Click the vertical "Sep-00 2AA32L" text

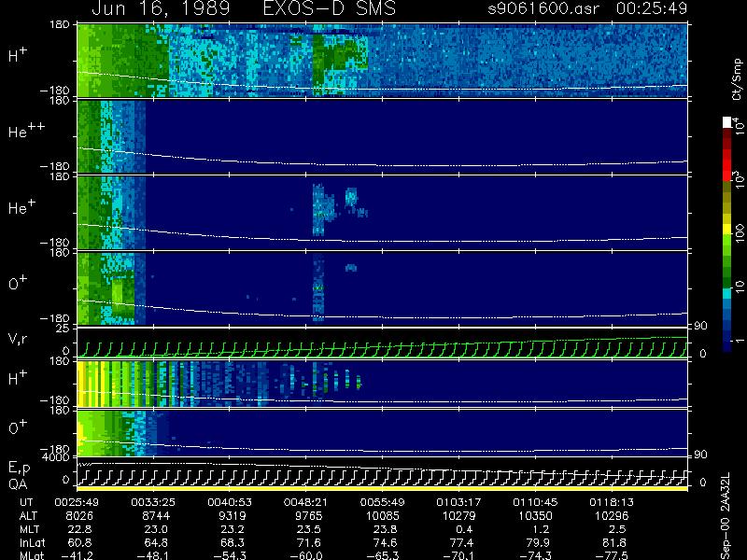[x=726, y=516]
